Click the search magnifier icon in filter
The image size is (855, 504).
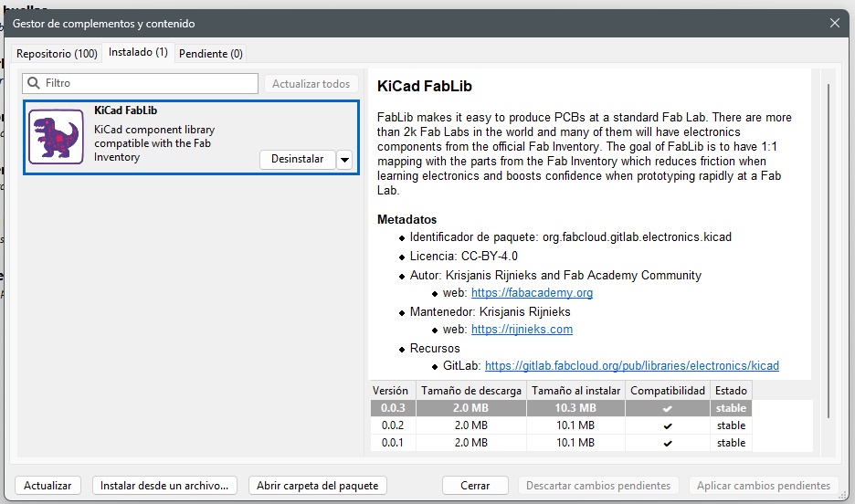(34, 83)
